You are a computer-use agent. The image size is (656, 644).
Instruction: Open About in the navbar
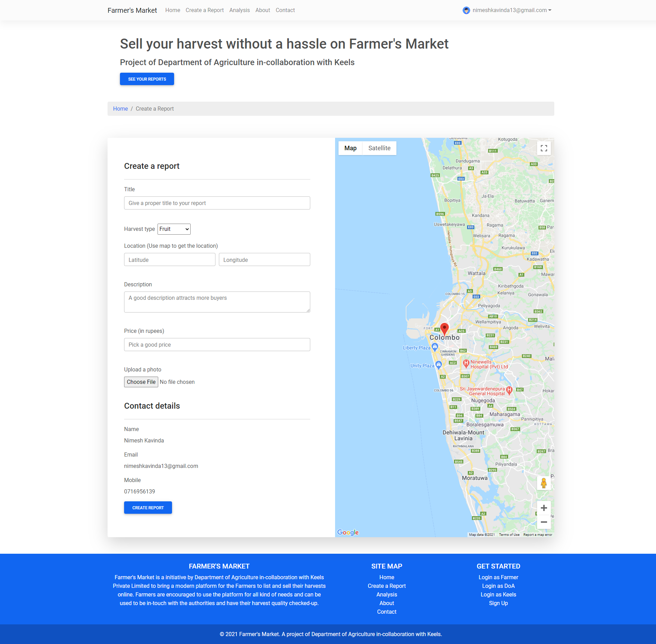click(x=263, y=10)
